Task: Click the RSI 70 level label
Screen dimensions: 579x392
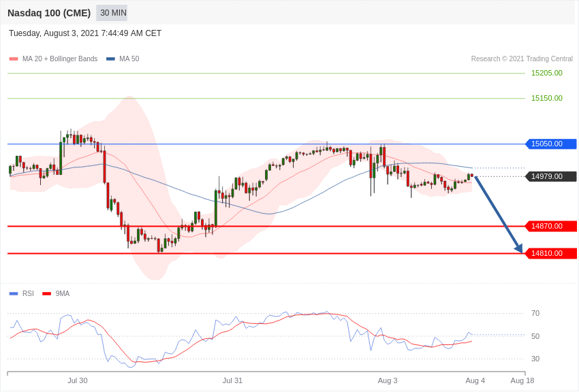Action: pos(535,314)
